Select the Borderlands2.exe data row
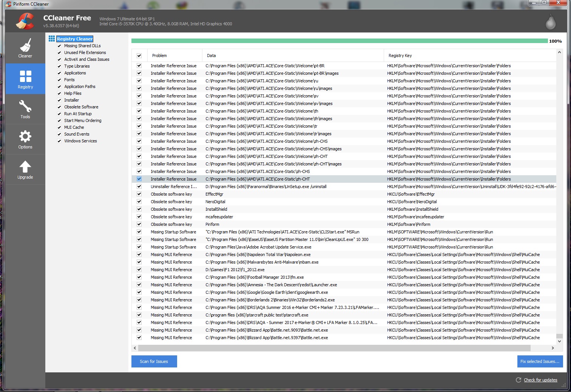The height and width of the screenshot is (392, 571). (x=344, y=300)
